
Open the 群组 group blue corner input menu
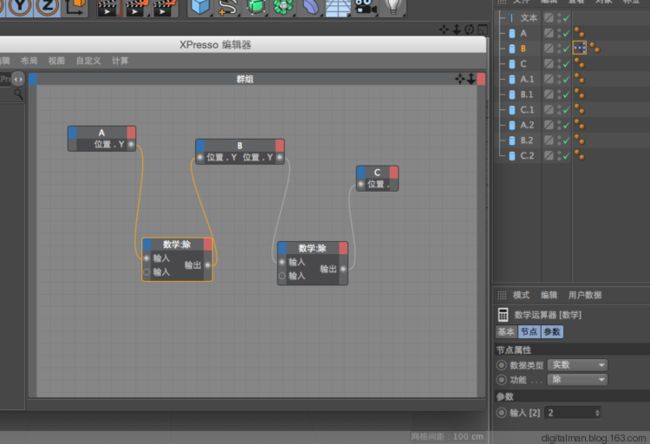click(33, 79)
